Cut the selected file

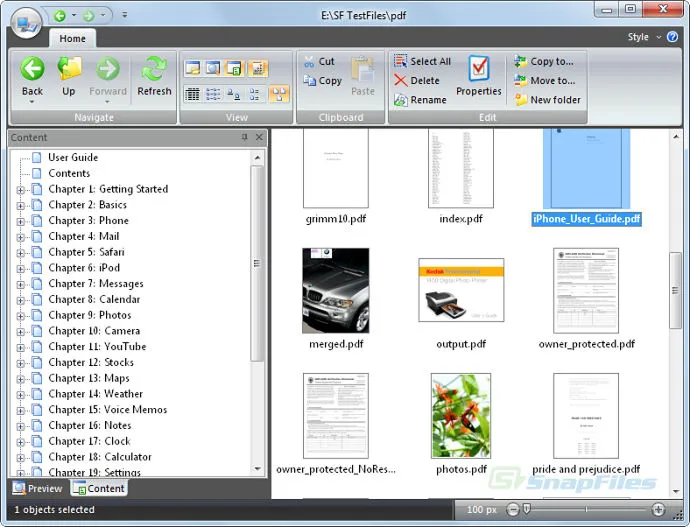(x=319, y=62)
